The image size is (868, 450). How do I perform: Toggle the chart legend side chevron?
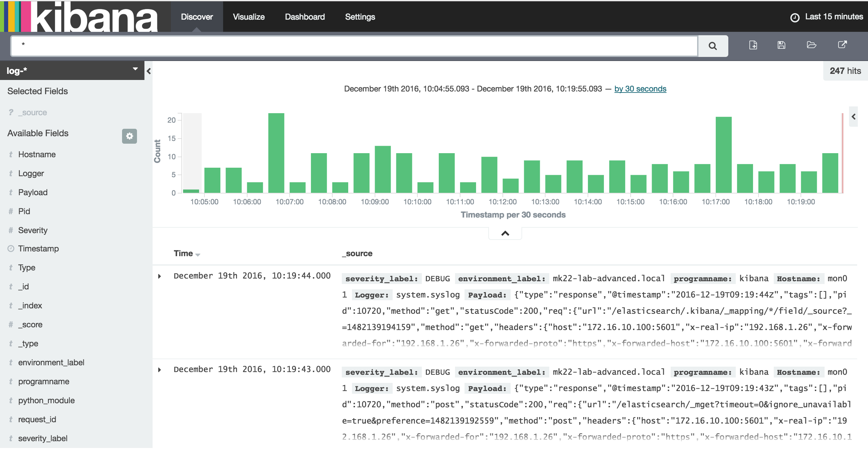coord(853,117)
